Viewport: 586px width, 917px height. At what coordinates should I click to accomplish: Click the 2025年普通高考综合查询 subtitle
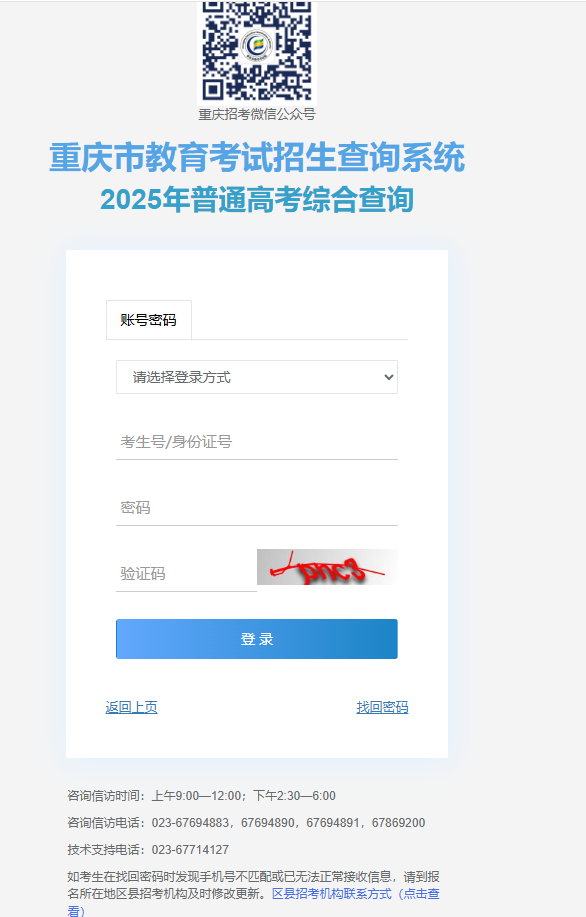[x=257, y=200]
